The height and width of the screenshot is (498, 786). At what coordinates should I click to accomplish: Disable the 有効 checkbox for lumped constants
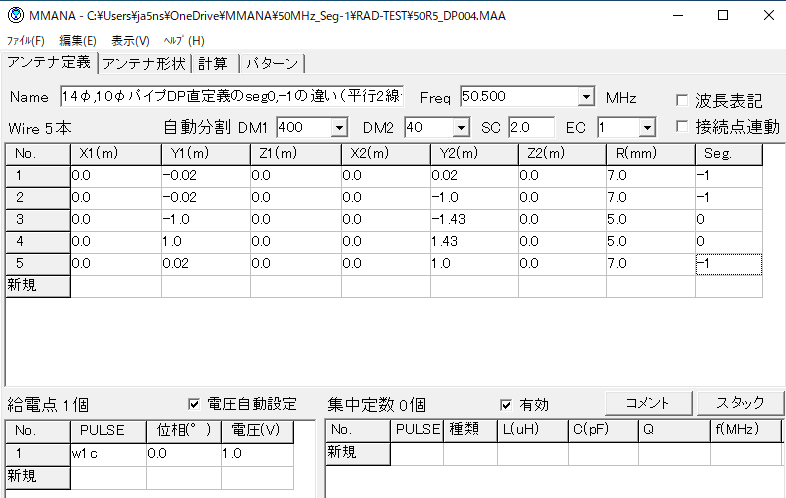click(x=507, y=404)
